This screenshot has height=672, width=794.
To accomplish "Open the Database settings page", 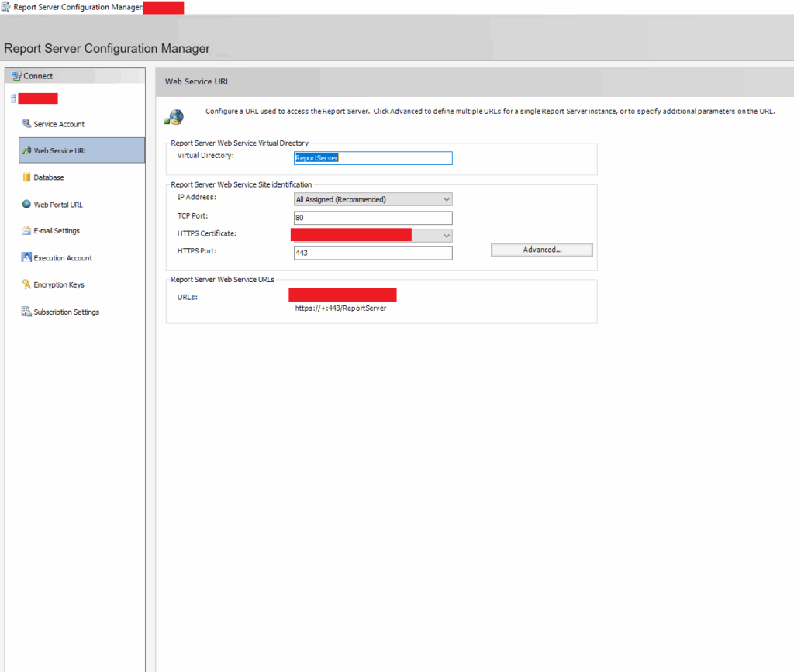I will coord(49,177).
